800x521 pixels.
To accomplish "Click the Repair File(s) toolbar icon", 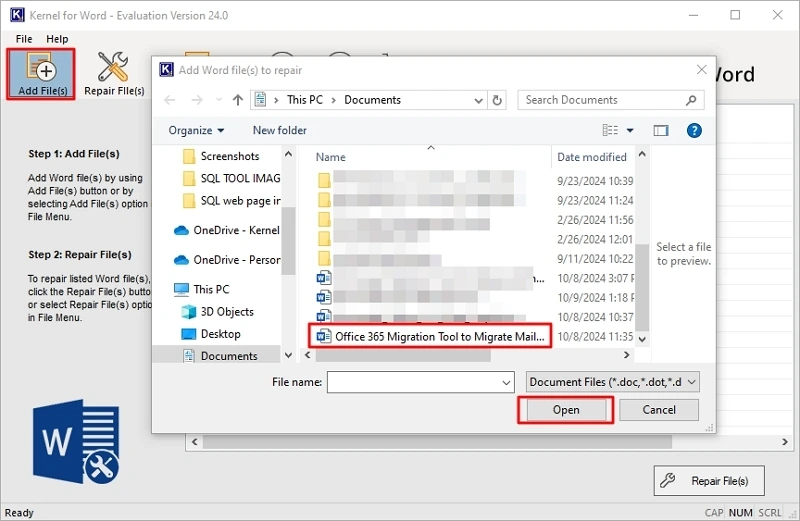I will (x=114, y=74).
